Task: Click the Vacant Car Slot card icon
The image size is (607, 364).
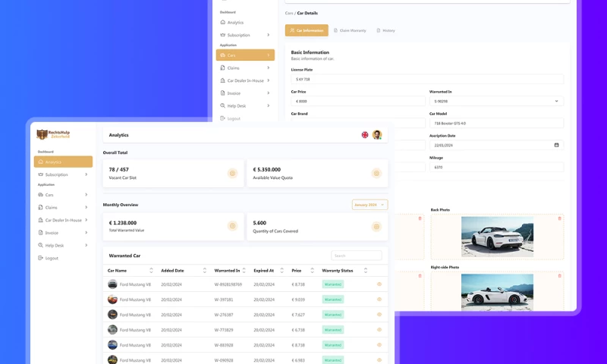Action: coord(232,174)
